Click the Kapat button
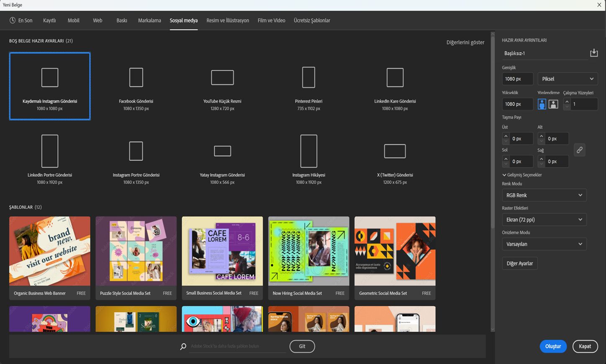The width and height of the screenshot is (606, 364). coord(585,346)
